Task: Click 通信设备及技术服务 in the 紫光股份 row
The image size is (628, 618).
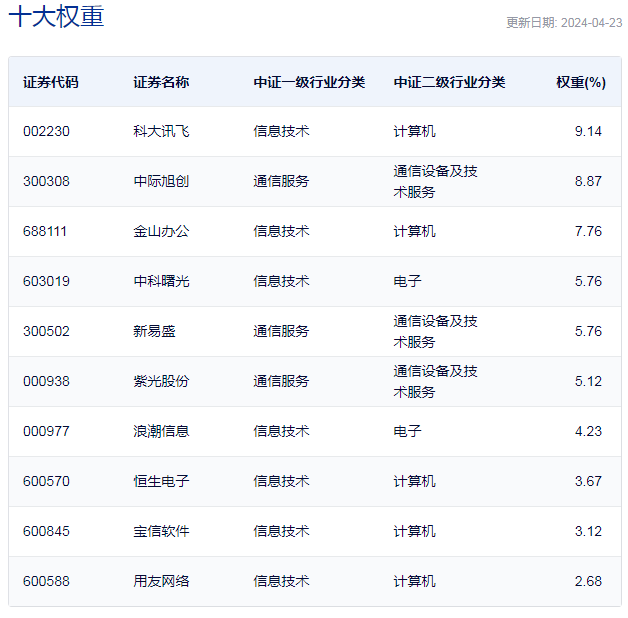Action: tap(435, 381)
